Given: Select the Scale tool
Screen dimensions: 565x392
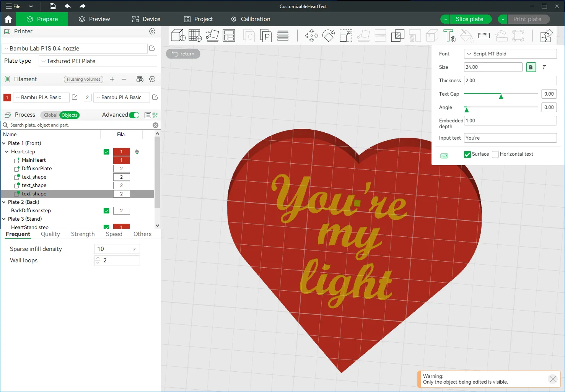Looking at the screenshot, I should coord(346,36).
